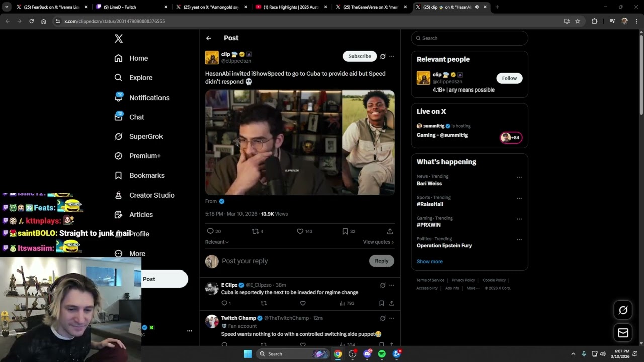Image resolution: width=644 pixels, height=362 pixels.
Task: Share the main post
Action: coord(390,231)
